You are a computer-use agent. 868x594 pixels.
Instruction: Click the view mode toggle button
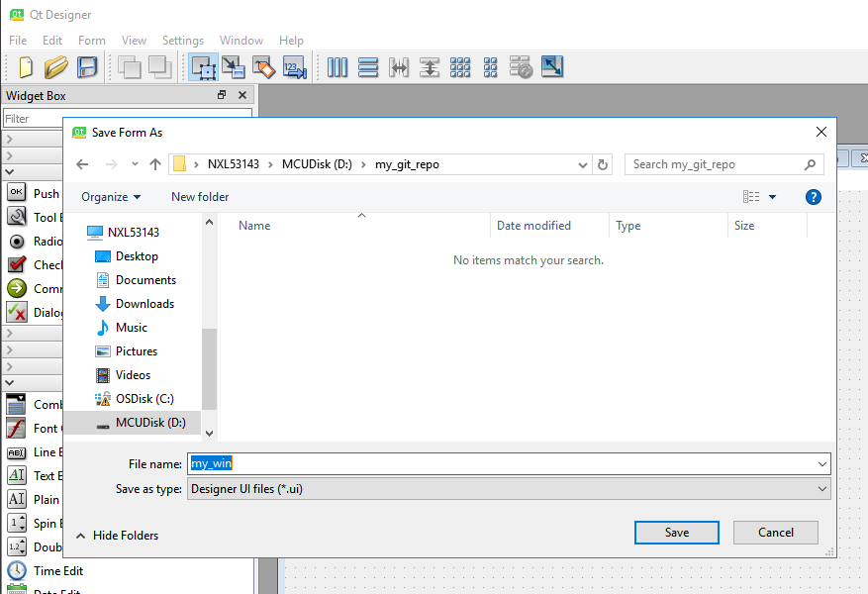pyautogui.click(x=751, y=197)
